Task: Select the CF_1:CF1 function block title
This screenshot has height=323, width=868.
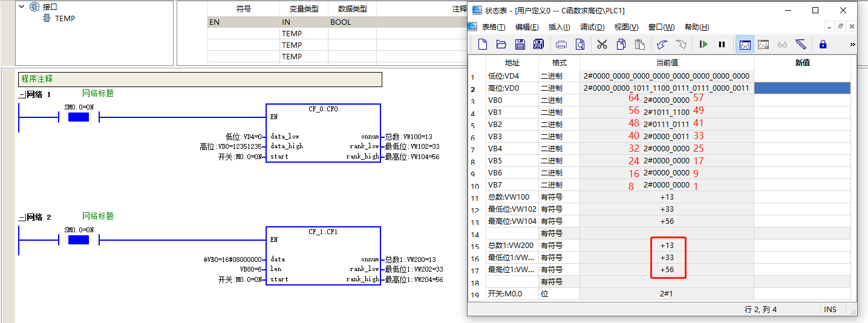Action: [x=323, y=232]
